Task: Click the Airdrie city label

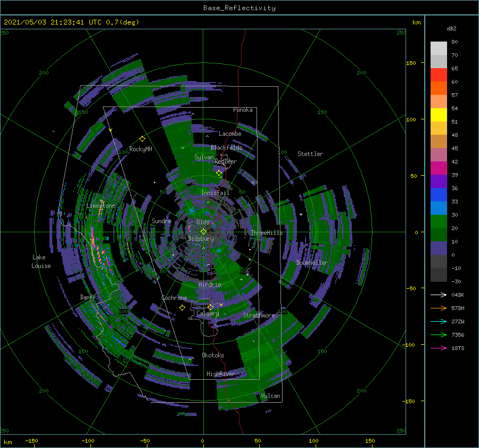Action: 210,284
